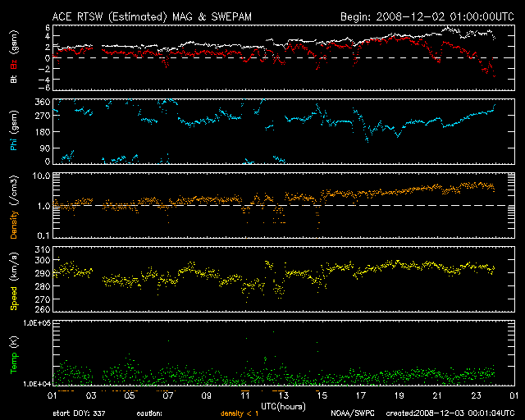Click the '15' hour tick label

tap(322, 395)
